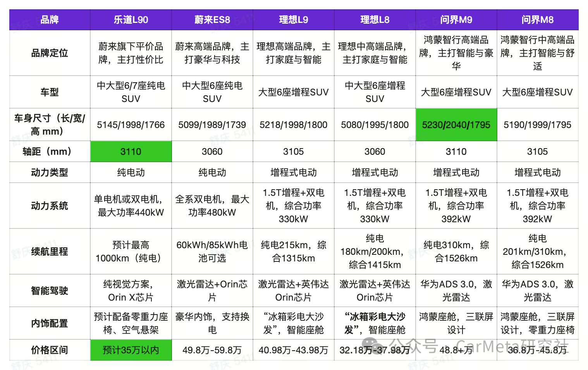Image resolution: width=588 pixels, height=370 pixels.
Task: Click the 综合1415km range cell
Action: click(x=375, y=252)
